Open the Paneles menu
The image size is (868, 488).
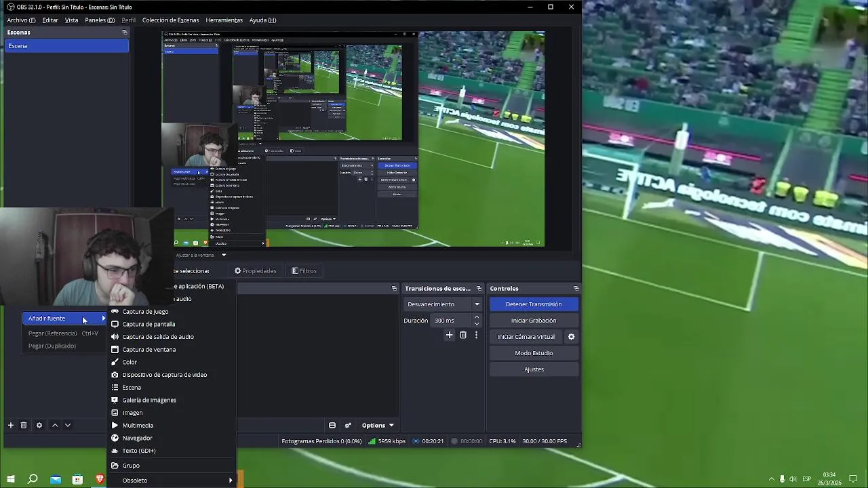(100, 20)
